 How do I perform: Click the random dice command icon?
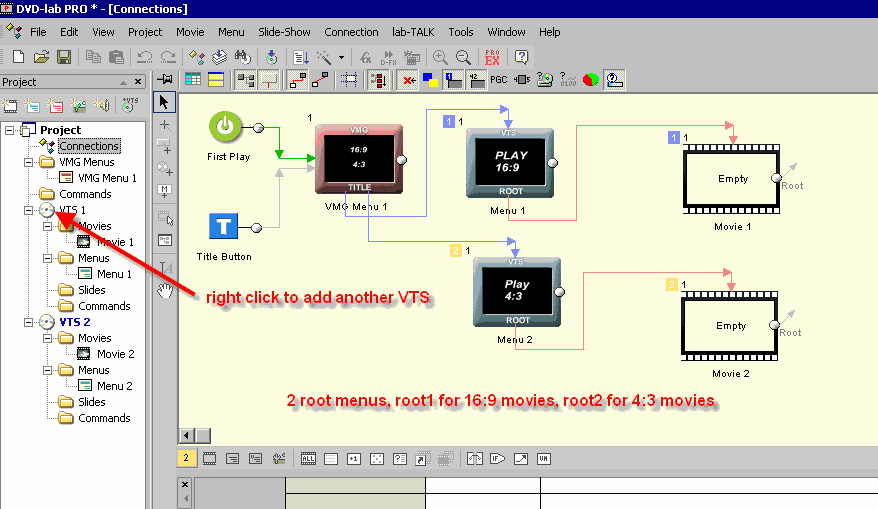377,459
